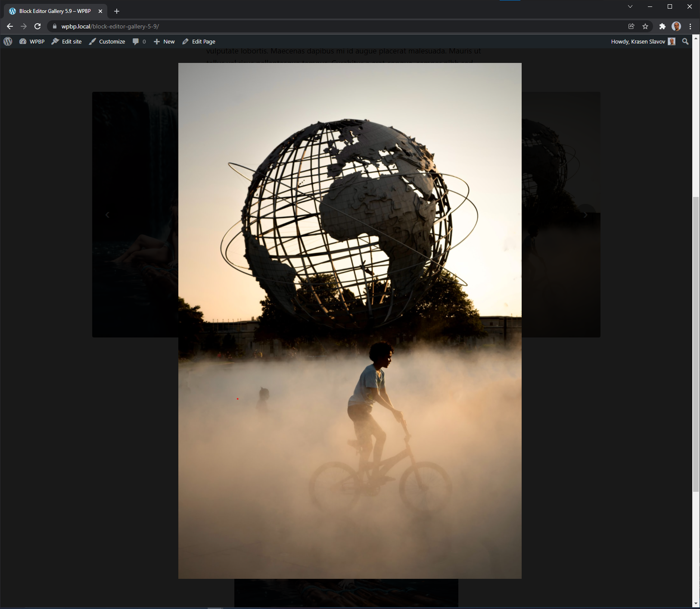Share this page icon

point(631,26)
